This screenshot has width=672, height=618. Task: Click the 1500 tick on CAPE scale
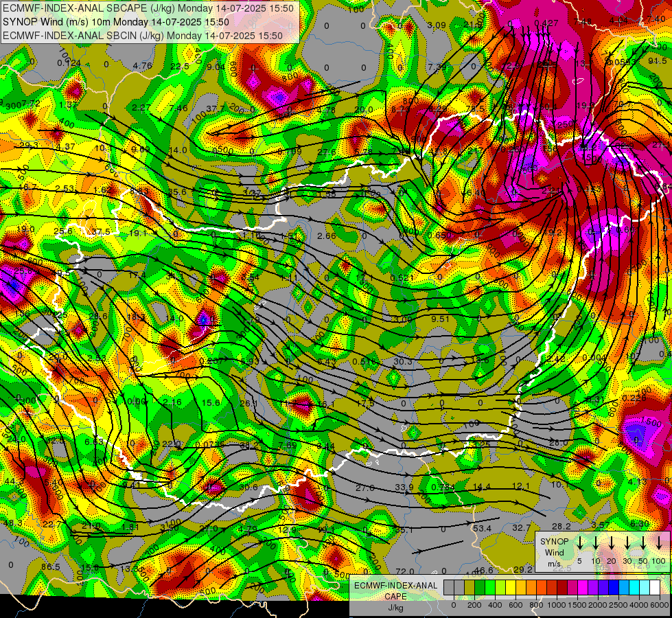pyautogui.click(x=577, y=605)
